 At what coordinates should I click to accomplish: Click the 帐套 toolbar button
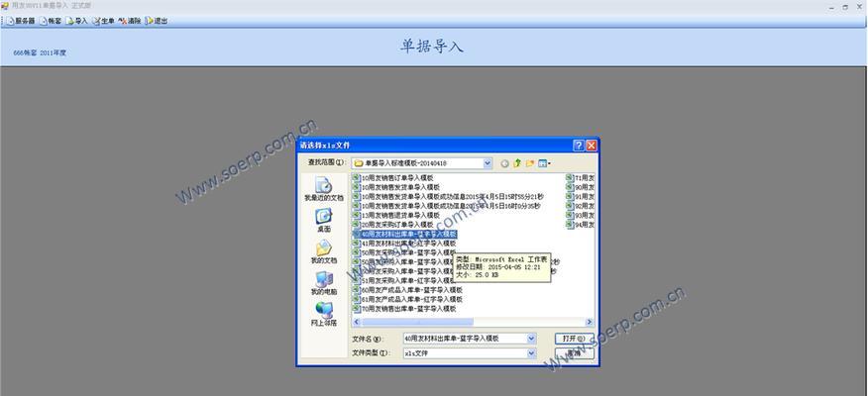[51, 21]
